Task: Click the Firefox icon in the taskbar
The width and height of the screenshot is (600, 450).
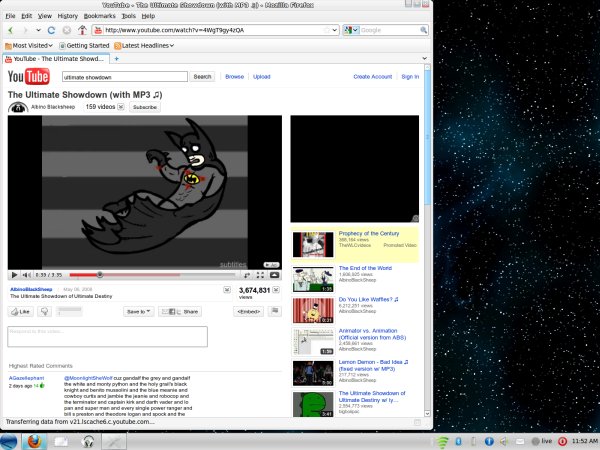Action: [x=32, y=440]
